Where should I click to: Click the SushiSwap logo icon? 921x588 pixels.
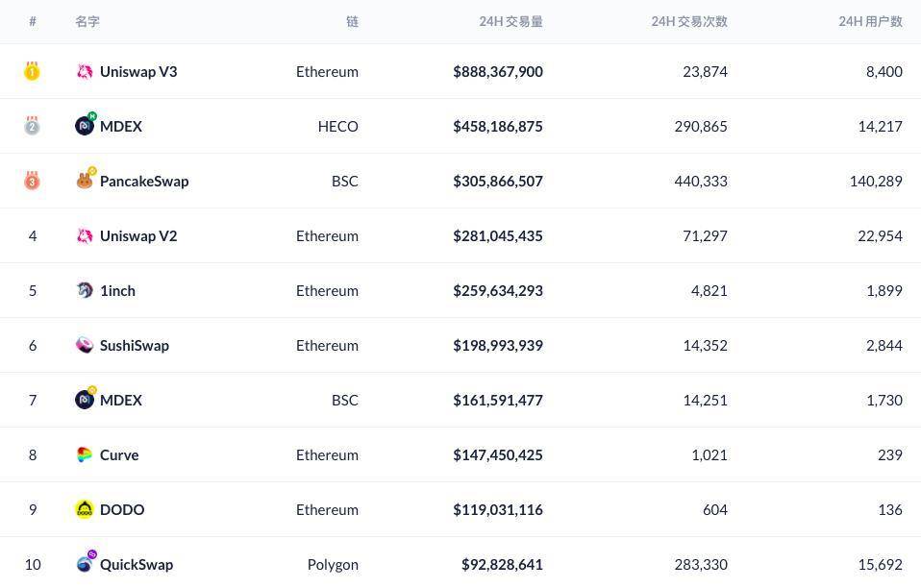(x=85, y=345)
